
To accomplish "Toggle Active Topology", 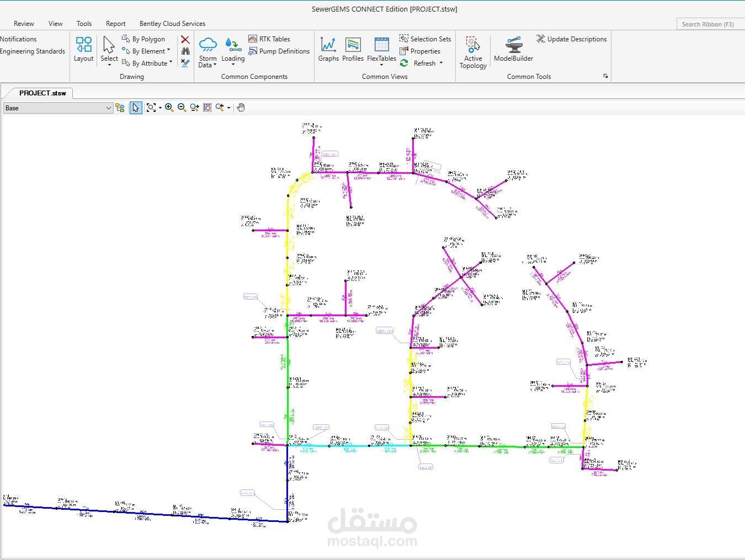I will coord(473,52).
